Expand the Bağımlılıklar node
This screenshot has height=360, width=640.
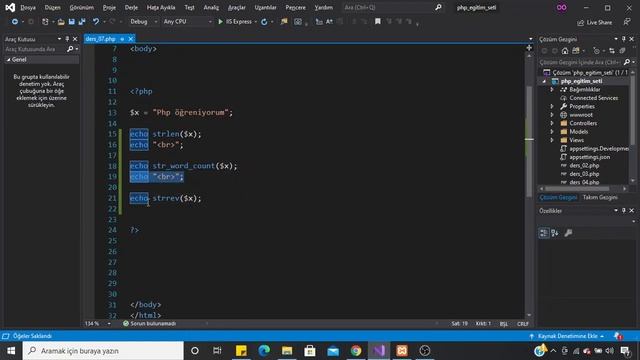tap(552, 89)
